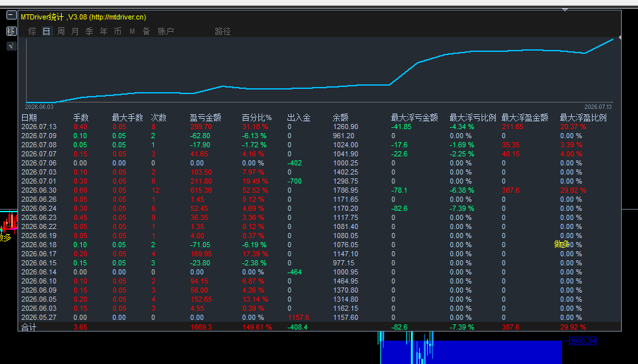Click the 最大浮盈金额 column header
This screenshot has height=364, width=638.
point(525,117)
